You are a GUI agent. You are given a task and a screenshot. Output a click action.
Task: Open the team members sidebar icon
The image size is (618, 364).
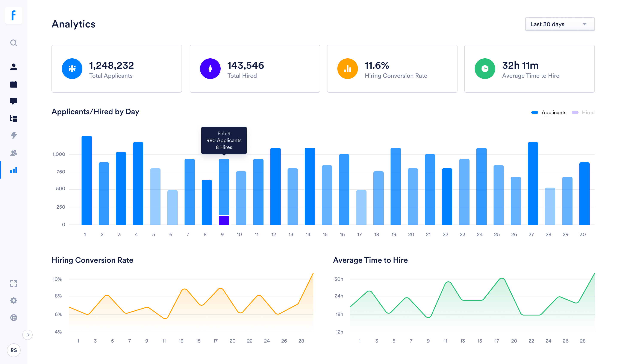14,153
